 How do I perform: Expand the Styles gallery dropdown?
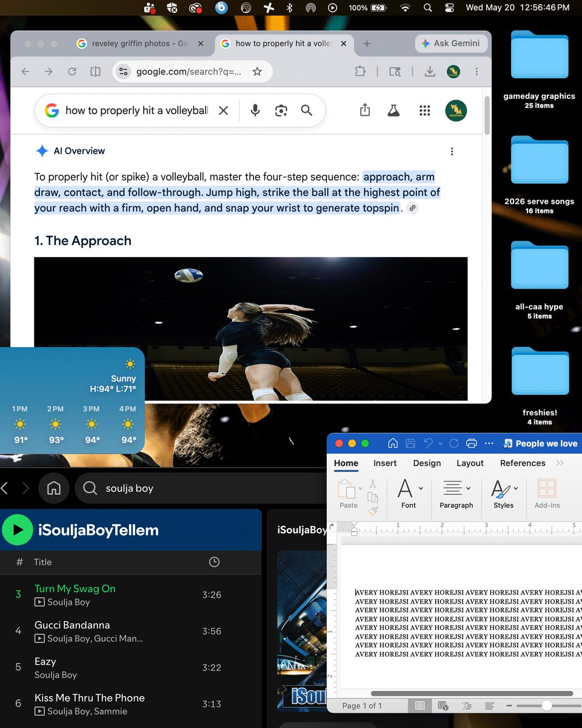coord(516,488)
